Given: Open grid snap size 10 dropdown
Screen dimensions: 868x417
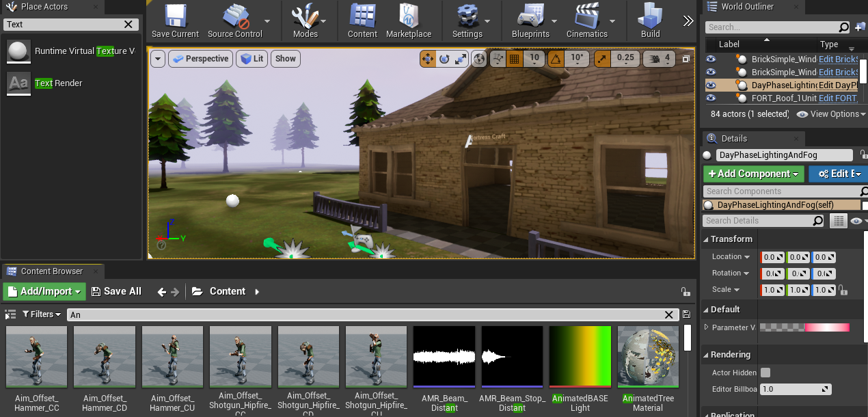Looking at the screenshot, I should 534,59.
